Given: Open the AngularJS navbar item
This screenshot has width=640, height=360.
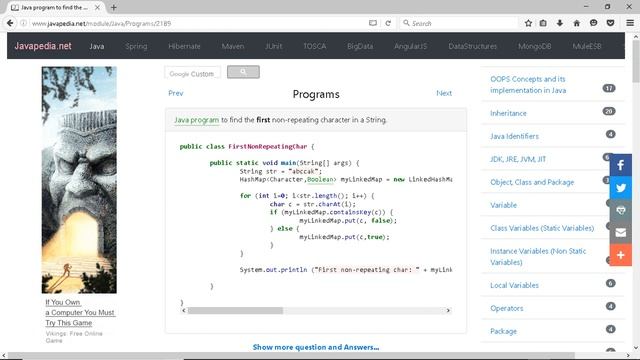Looking at the screenshot, I should [411, 47].
